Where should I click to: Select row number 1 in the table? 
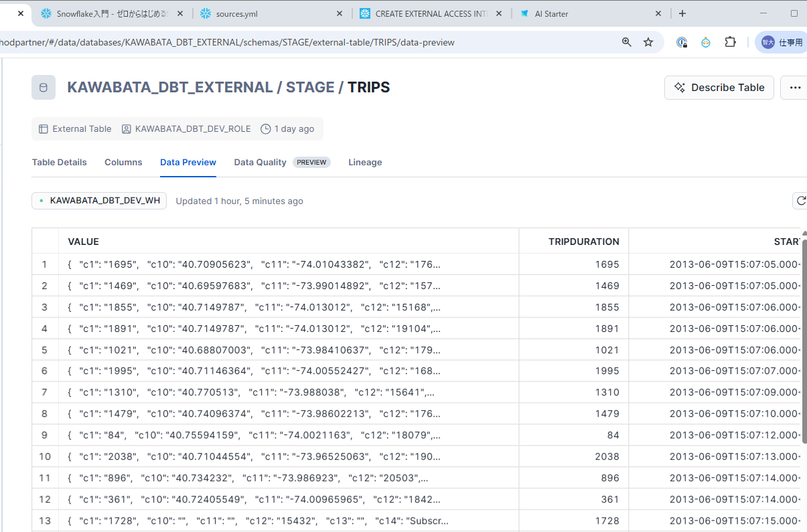tap(45, 264)
